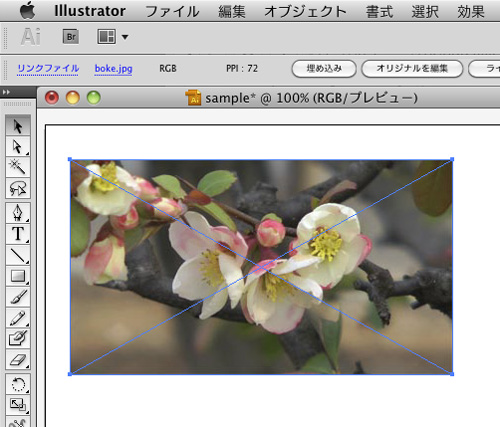Click the placed flower image on canvas
This screenshot has height=427, width=500.
(x=261, y=267)
